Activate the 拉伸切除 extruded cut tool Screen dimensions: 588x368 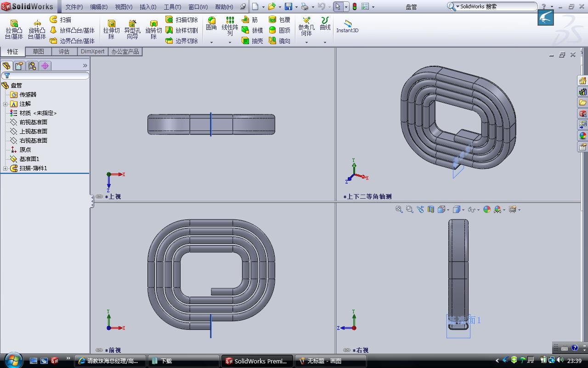tap(111, 29)
